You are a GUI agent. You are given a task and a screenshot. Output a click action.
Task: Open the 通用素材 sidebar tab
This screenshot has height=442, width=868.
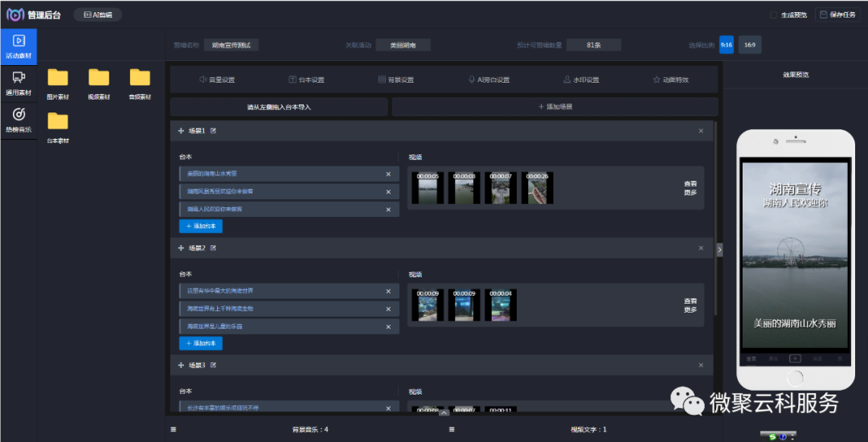pyautogui.click(x=18, y=84)
